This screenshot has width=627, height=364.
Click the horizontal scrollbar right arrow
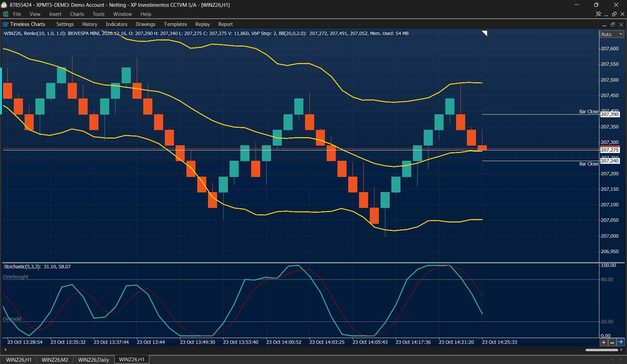[622, 350]
